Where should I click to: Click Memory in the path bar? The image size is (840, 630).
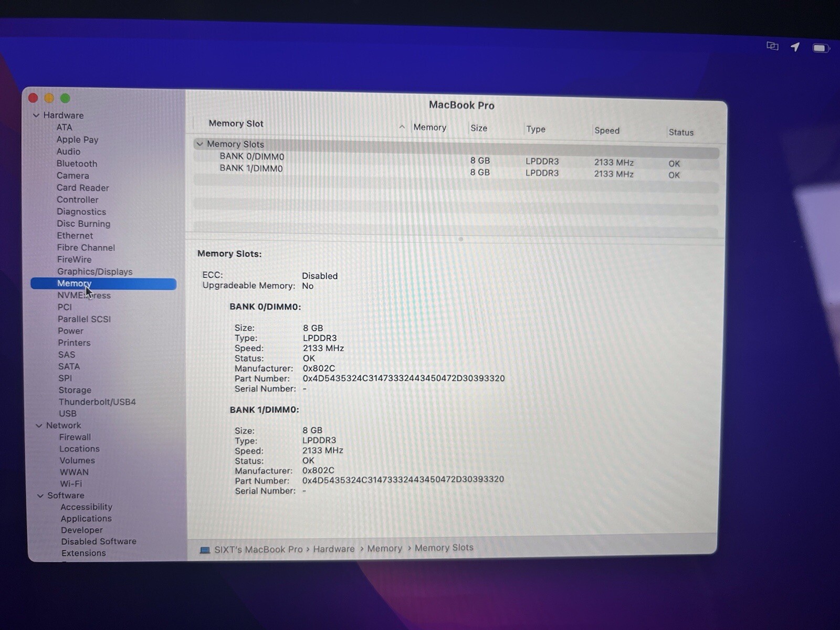(384, 549)
